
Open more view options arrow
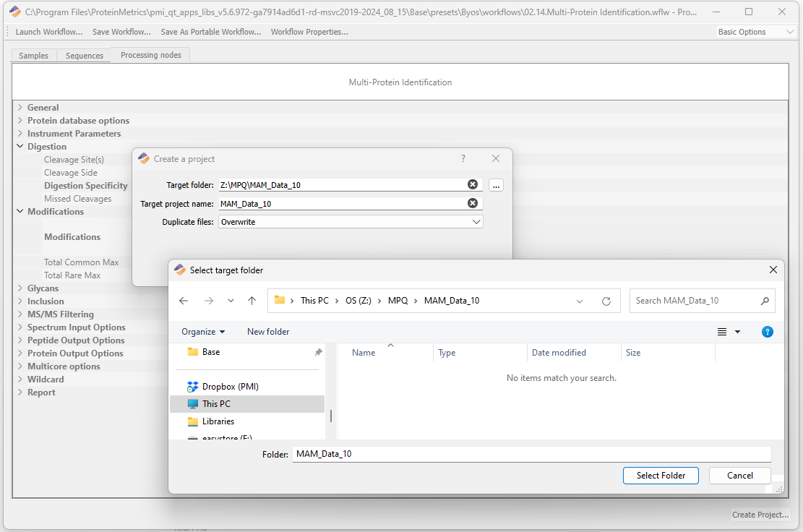click(x=737, y=332)
